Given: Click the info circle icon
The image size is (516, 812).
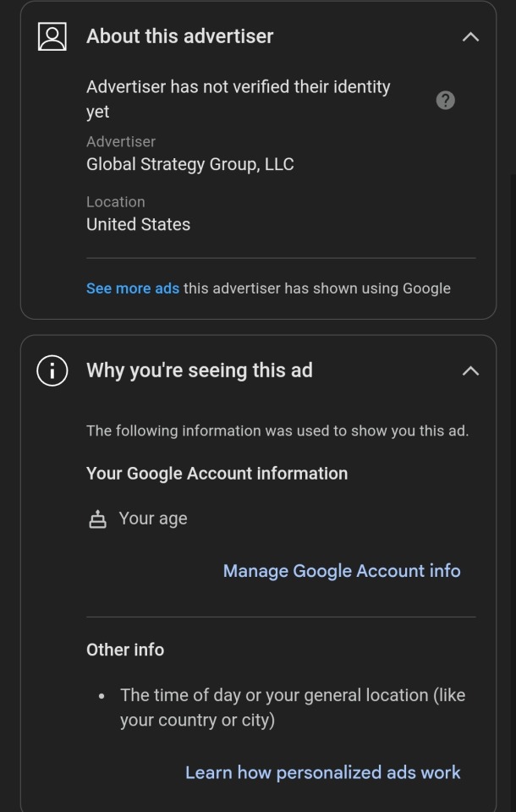Looking at the screenshot, I should coord(52,370).
